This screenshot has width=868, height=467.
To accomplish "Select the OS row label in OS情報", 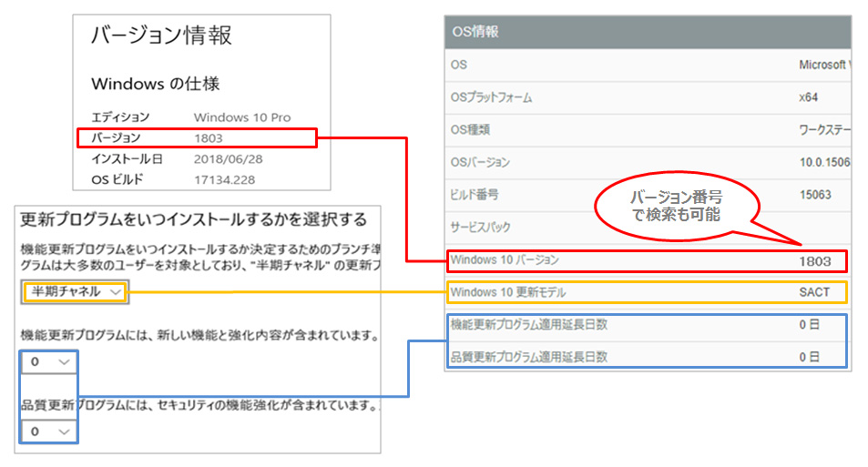I will coord(458,65).
